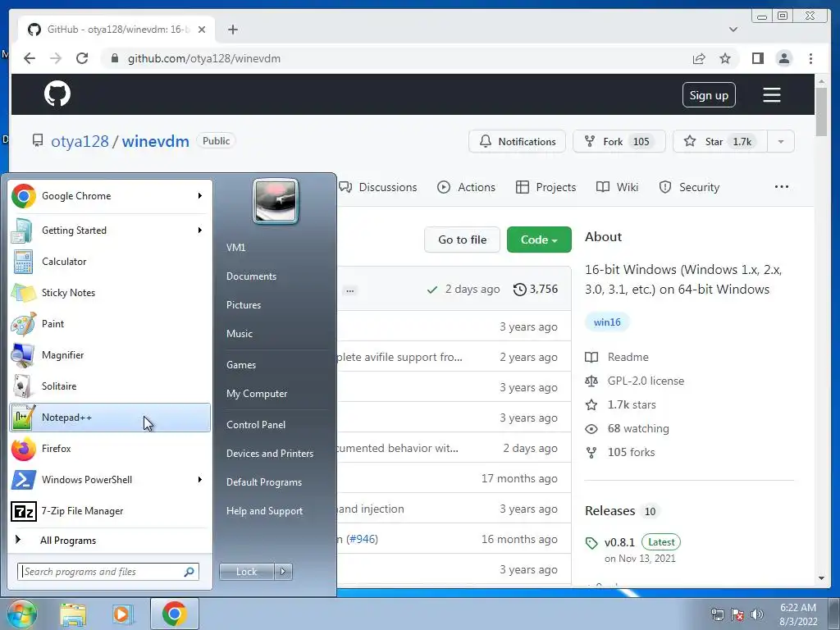
Task: Reload the GitHub page
Action: pyautogui.click(x=82, y=58)
